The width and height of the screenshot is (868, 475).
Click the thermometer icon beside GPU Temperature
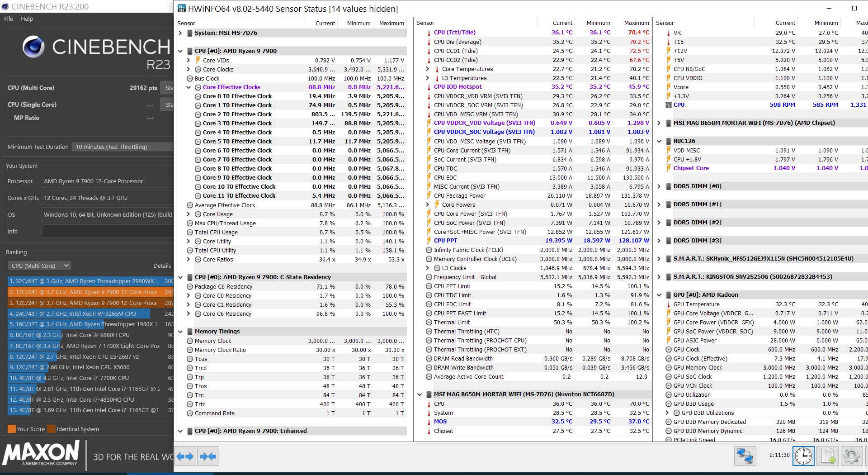pyautogui.click(x=669, y=304)
